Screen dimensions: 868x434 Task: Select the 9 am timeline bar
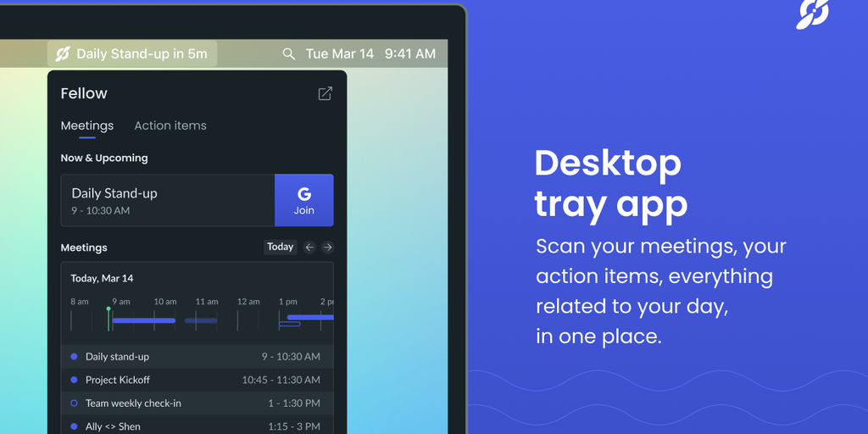tap(144, 320)
